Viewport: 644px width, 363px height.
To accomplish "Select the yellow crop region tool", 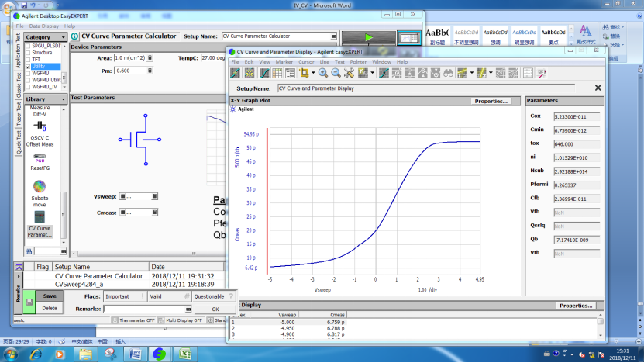I will coord(304,73).
